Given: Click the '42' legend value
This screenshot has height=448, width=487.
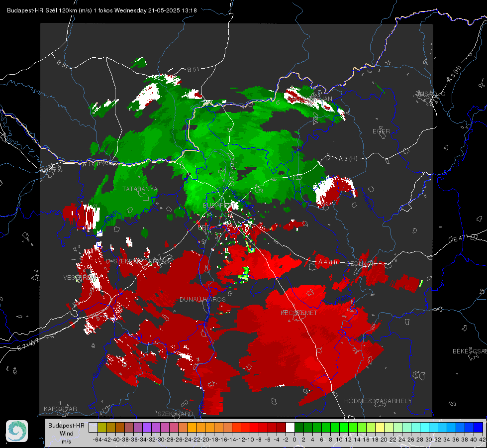Looking at the screenshot, I should click(483, 440).
